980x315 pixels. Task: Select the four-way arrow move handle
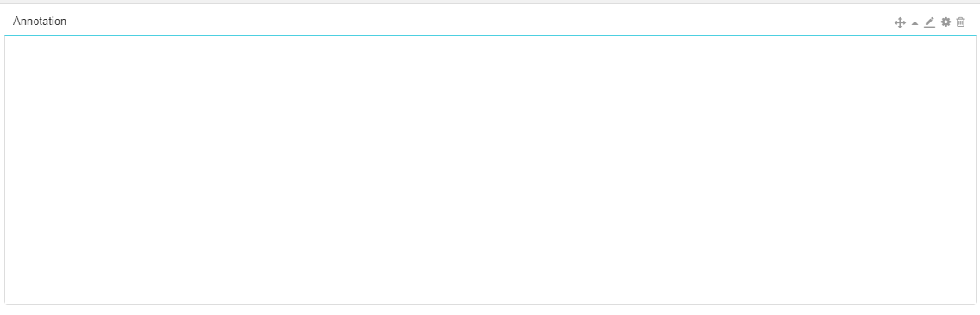900,22
